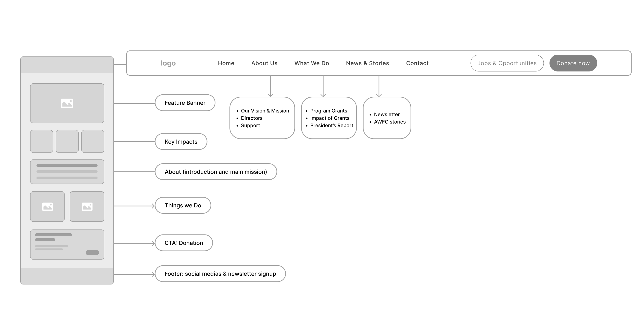Image resolution: width=644 pixels, height=309 pixels.
Task: Open the About Us menu item
Action: coord(264,63)
